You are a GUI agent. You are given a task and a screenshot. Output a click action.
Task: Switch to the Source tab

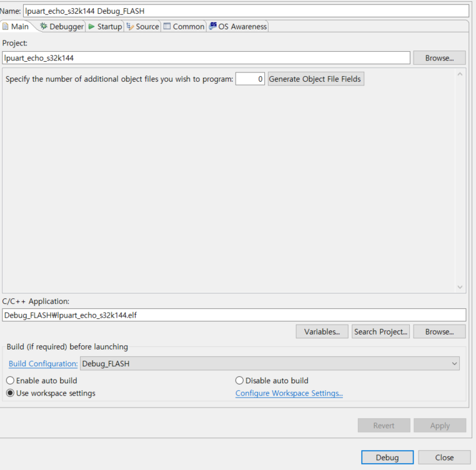[x=143, y=27]
